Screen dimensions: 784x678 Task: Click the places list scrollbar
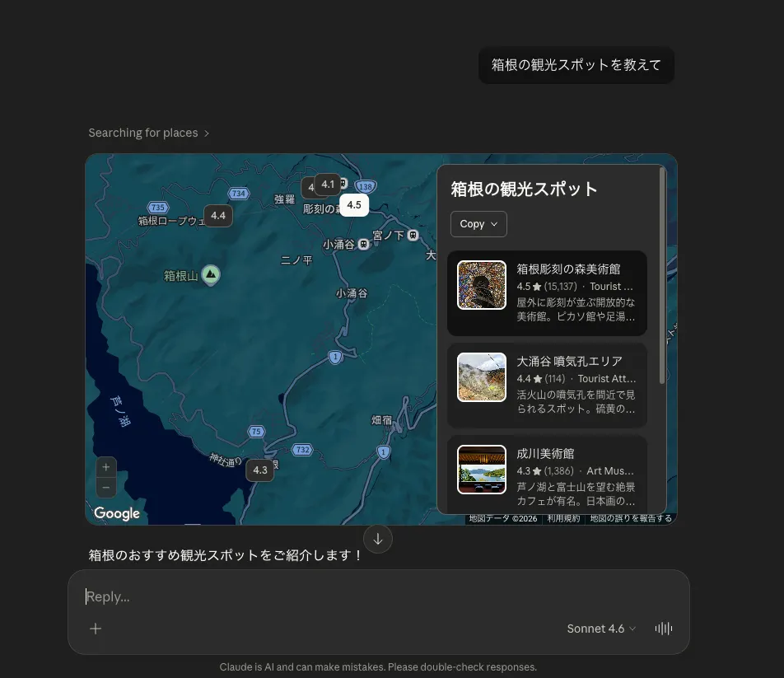[662, 276]
